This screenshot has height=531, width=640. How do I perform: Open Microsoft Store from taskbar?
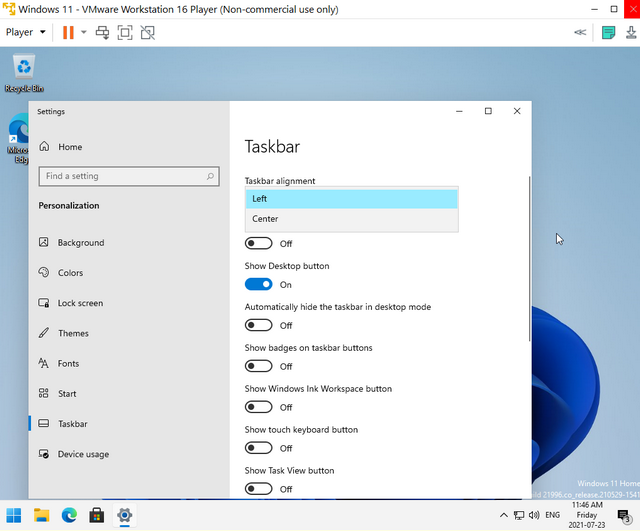97,515
